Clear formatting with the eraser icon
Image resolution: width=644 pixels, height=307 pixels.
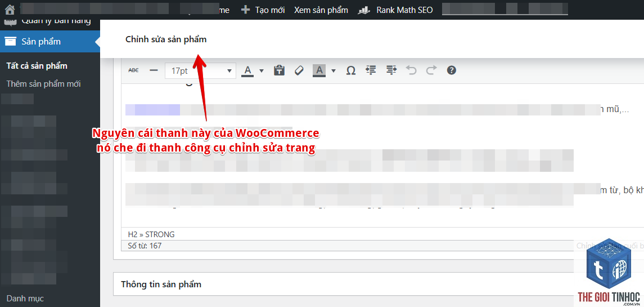[x=299, y=70]
